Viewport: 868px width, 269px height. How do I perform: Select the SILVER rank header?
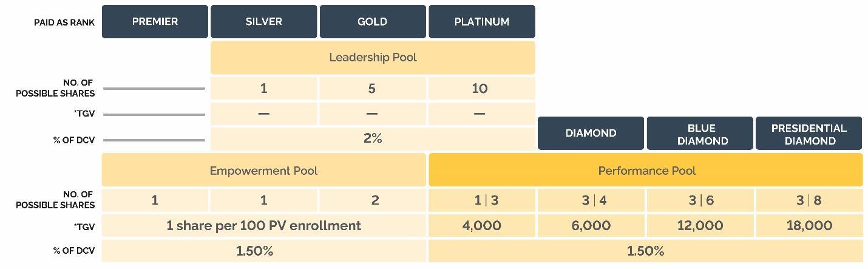263,22
